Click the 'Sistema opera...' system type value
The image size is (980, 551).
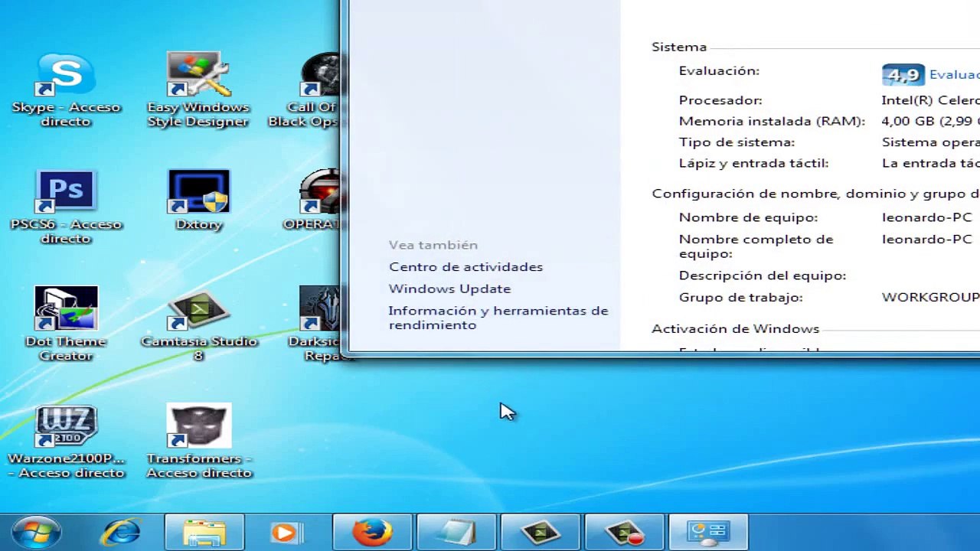click(930, 142)
